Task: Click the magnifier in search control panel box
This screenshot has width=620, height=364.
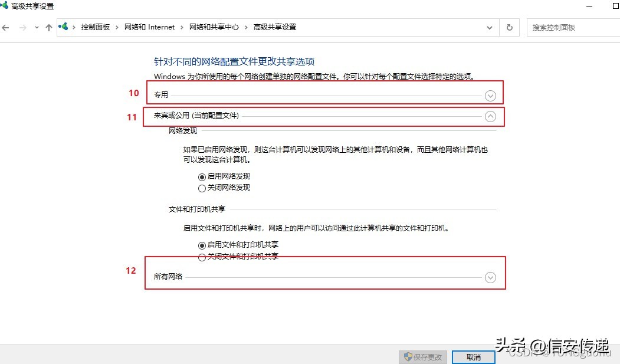Action: [616, 27]
